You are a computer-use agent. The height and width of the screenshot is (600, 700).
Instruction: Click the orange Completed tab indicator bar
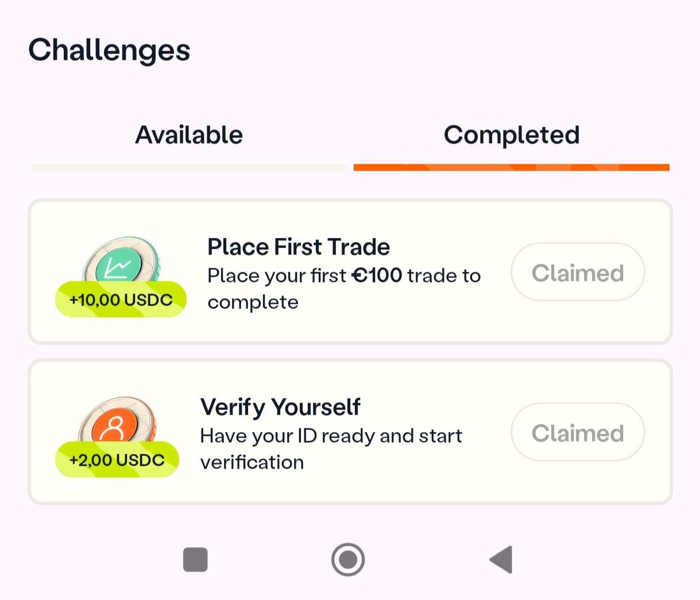[511, 168]
